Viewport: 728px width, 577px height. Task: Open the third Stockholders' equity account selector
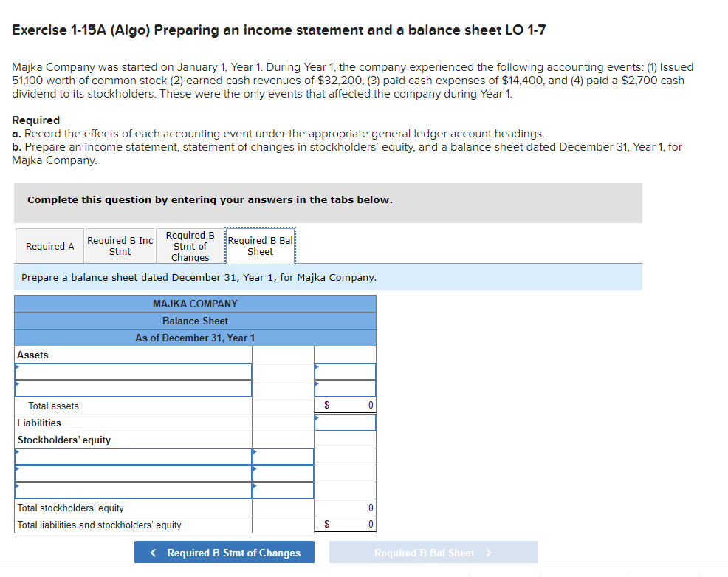(133, 490)
